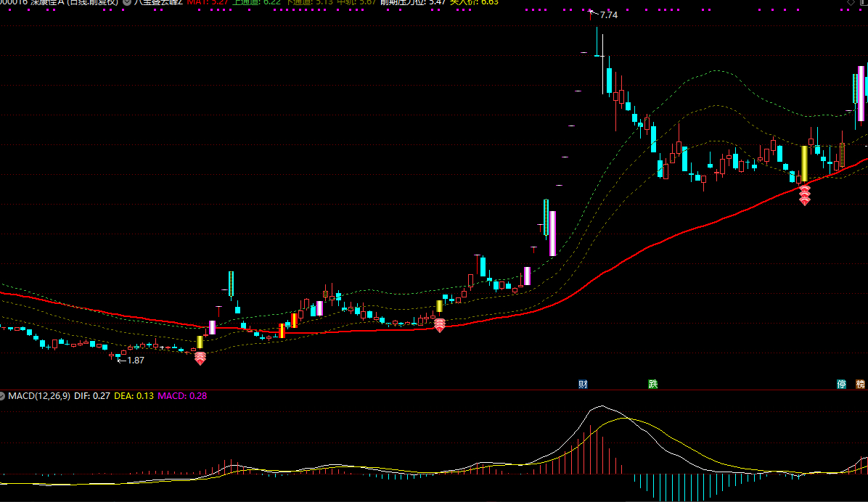Click the MACD(12,26,9) indicator label
Image resolution: width=868 pixels, height=502 pixels.
[39, 396]
